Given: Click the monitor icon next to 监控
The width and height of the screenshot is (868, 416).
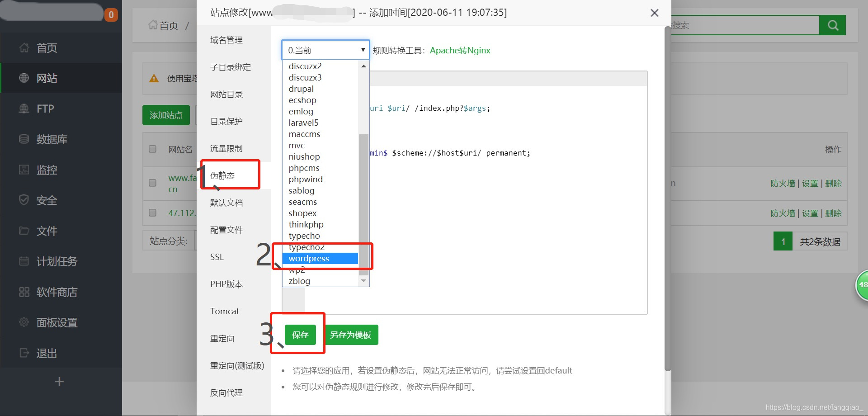Looking at the screenshot, I should pos(24,170).
